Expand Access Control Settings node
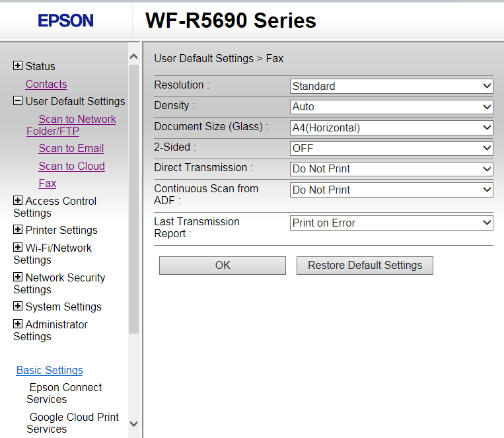 (x=18, y=200)
